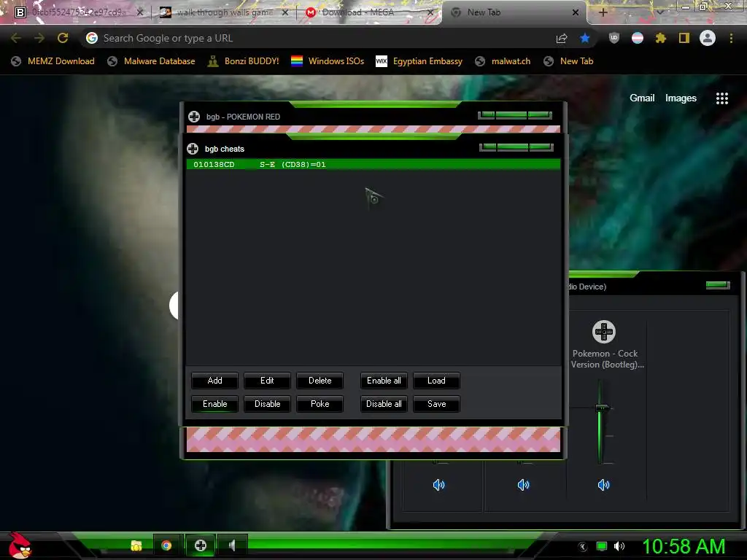Open the tab search dropdown arrow
Screen dimensions: 747x560
click(x=660, y=12)
